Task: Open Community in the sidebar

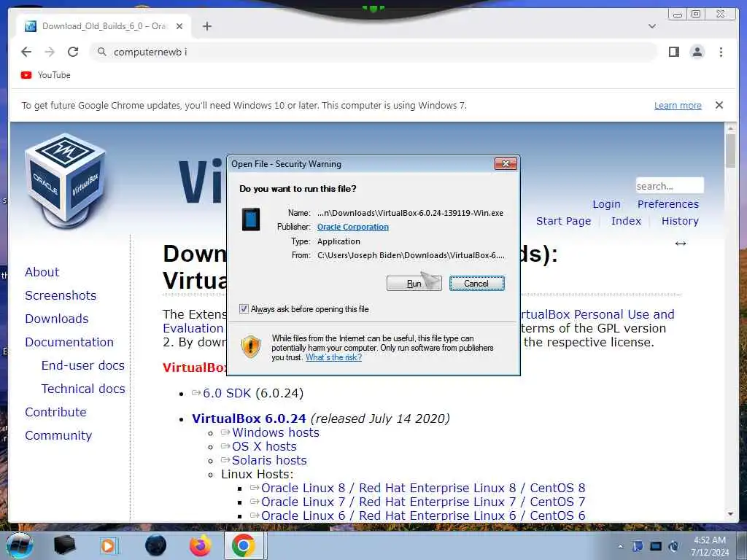Action: coord(58,436)
